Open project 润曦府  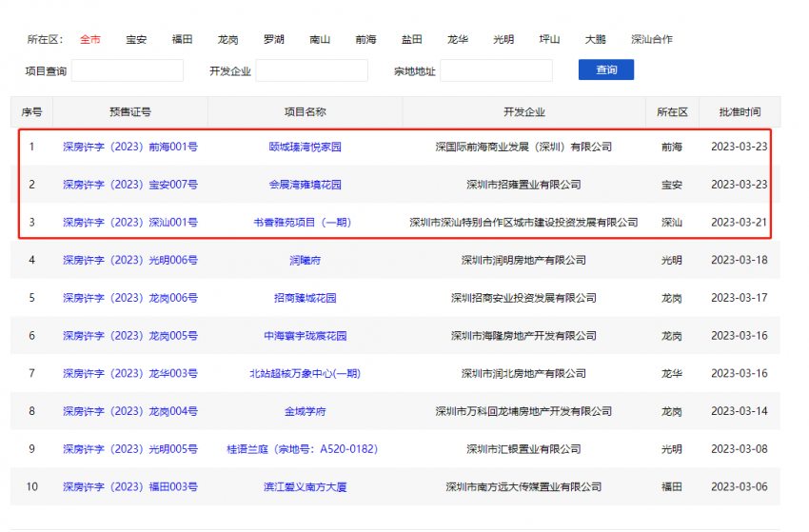click(305, 260)
